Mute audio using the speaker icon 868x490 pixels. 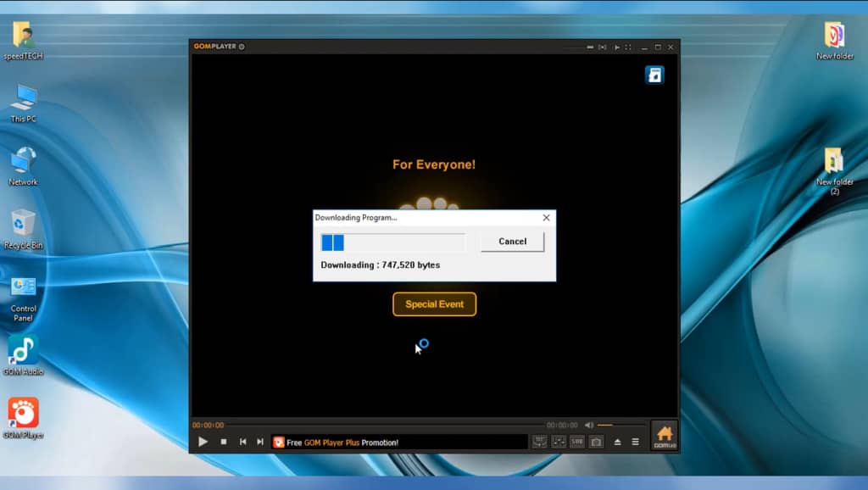(589, 425)
